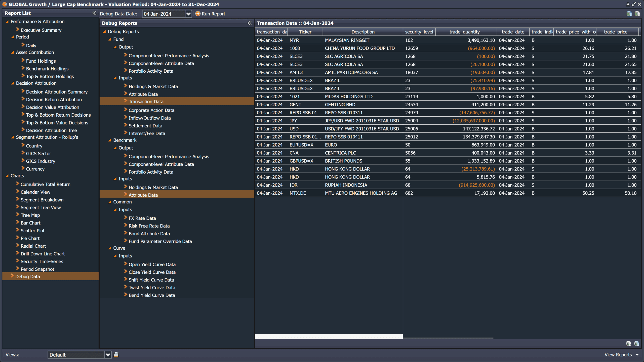
Task: Click blue-page Excel export icon below the table
Action: (x=636, y=343)
